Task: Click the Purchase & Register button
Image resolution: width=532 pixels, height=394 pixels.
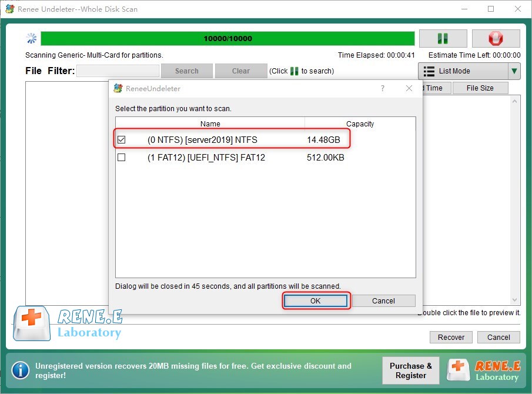Action: click(410, 370)
